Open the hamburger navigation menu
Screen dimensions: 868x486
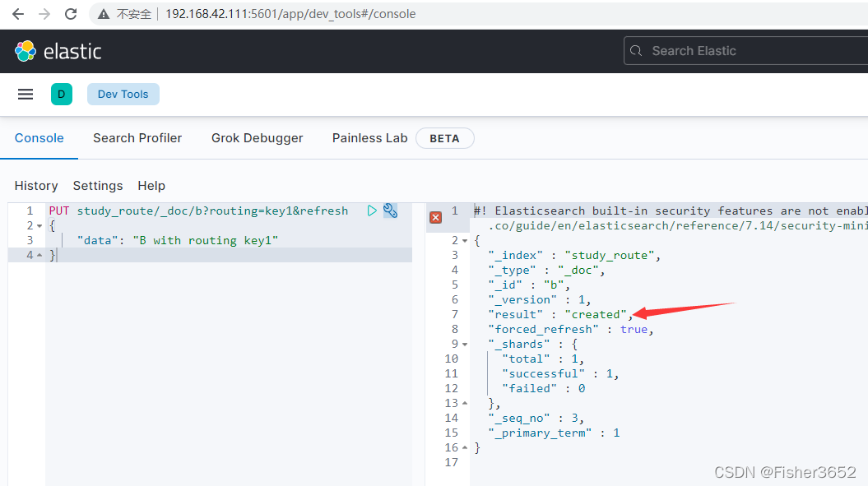[26, 94]
